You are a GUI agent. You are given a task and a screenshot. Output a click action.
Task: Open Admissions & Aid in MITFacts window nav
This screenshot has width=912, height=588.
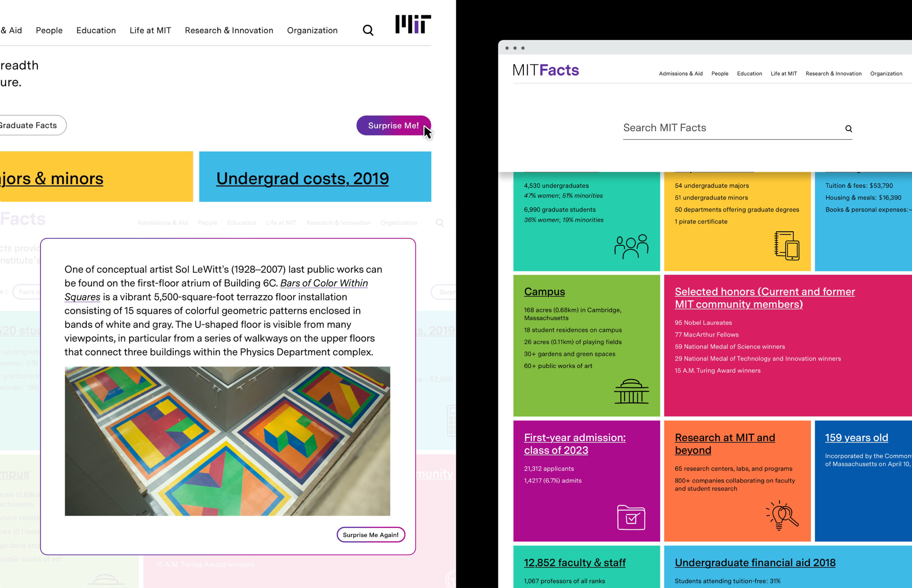click(x=680, y=74)
